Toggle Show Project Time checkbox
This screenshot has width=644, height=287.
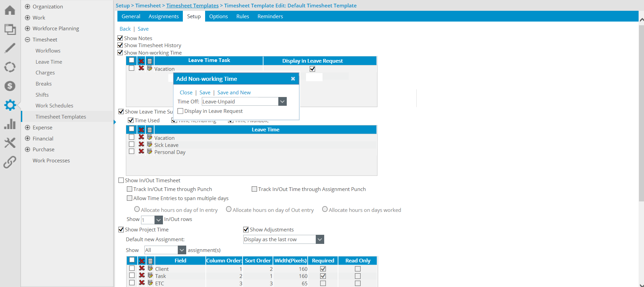pyautogui.click(x=121, y=229)
